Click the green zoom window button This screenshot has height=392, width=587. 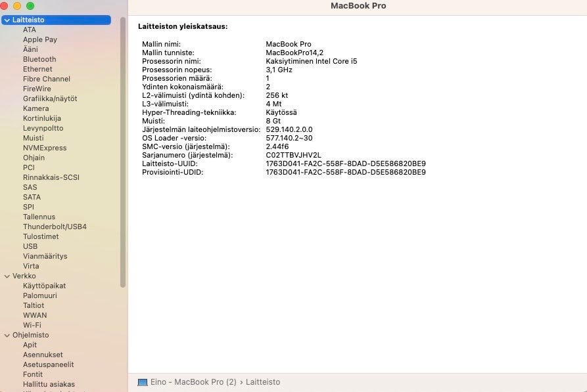click(30, 6)
